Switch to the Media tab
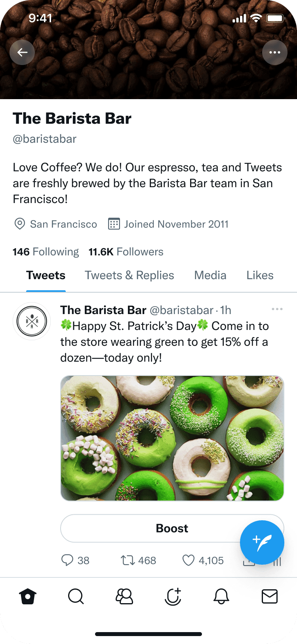The width and height of the screenshot is (297, 644). [210, 275]
